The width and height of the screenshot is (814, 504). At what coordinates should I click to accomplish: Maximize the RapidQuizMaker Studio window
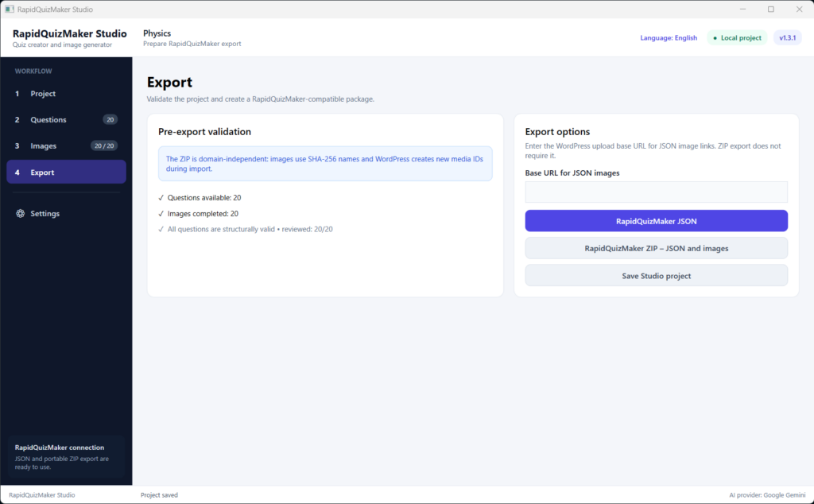pyautogui.click(x=771, y=10)
